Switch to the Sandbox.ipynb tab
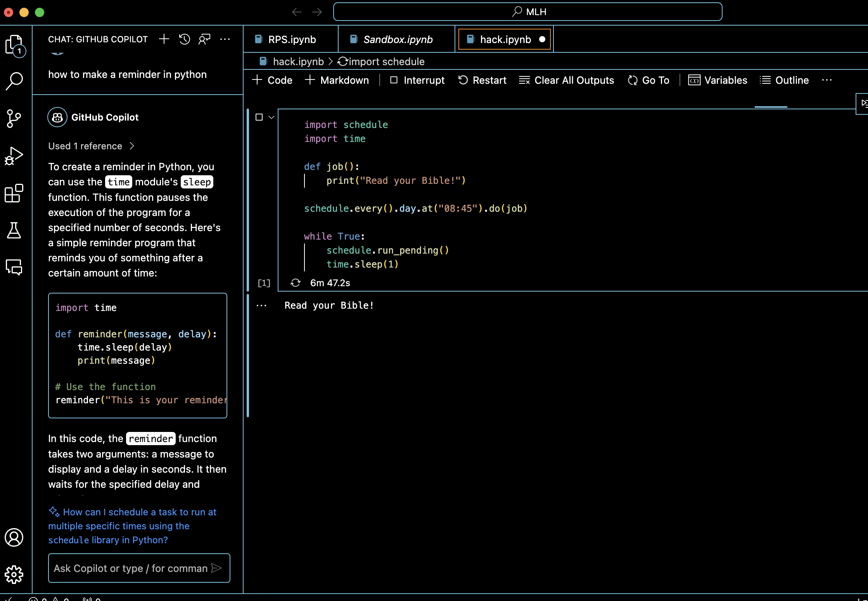The image size is (868, 601). (398, 40)
